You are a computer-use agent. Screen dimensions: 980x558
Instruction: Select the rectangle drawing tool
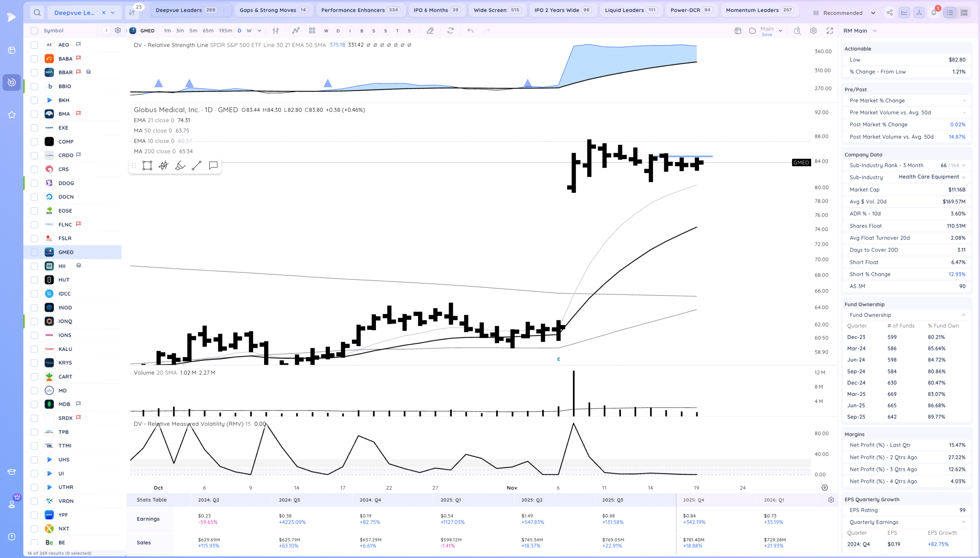pyautogui.click(x=147, y=166)
